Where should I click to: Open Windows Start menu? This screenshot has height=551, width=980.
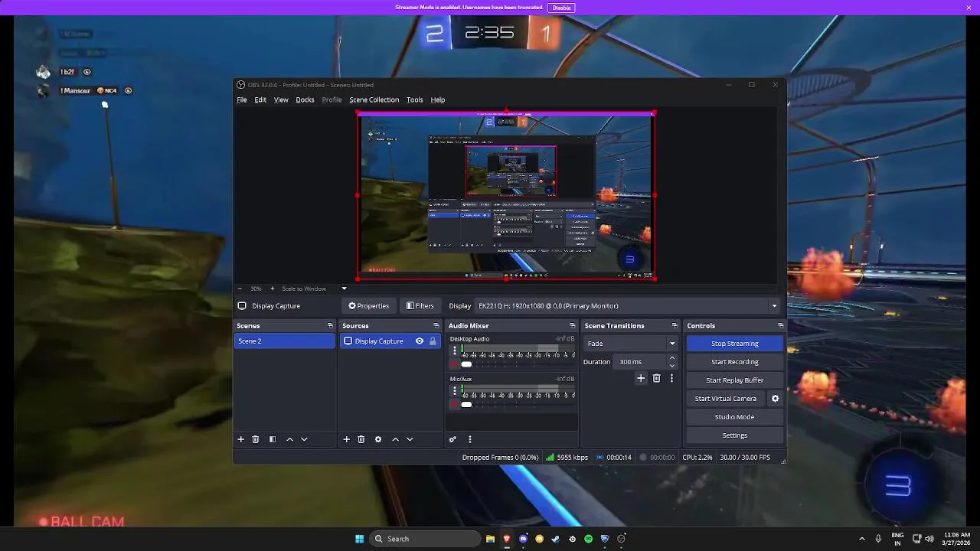[359, 539]
